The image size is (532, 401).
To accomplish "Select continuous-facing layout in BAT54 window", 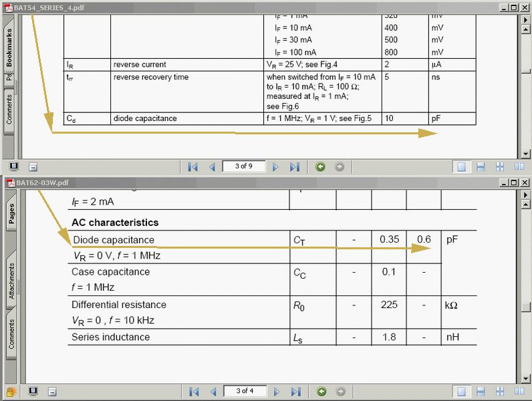I will point(500,166).
